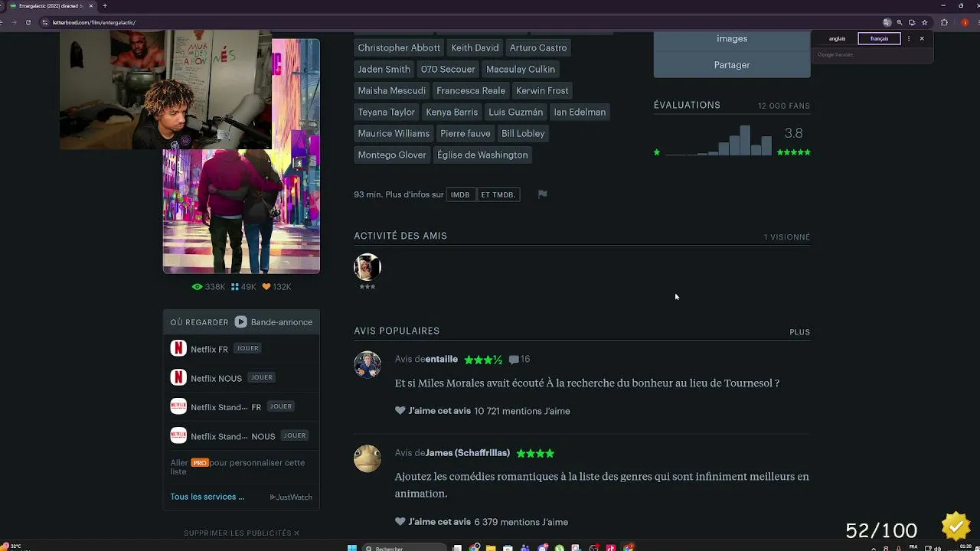Open cast member Macaulay Culkin
This screenshot has height=551, width=980.
coord(521,69)
